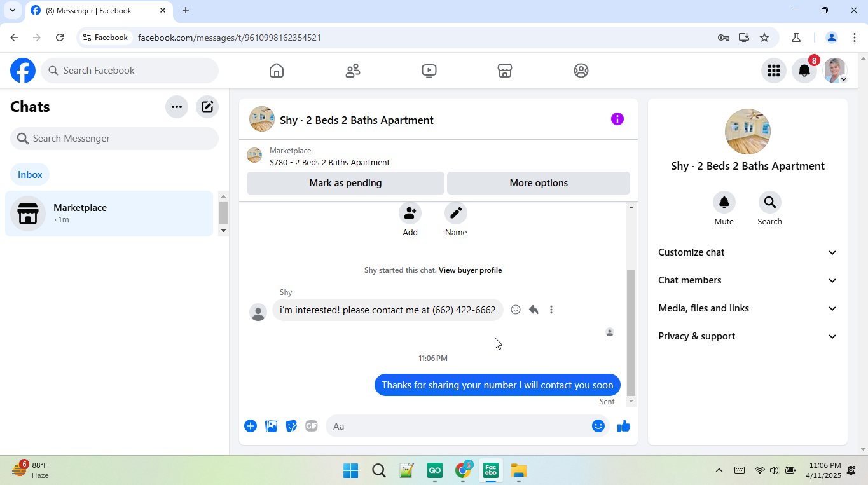The width and height of the screenshot is (868, 485).
Task: Open Windows taskbar search
Action: point(379,471)
